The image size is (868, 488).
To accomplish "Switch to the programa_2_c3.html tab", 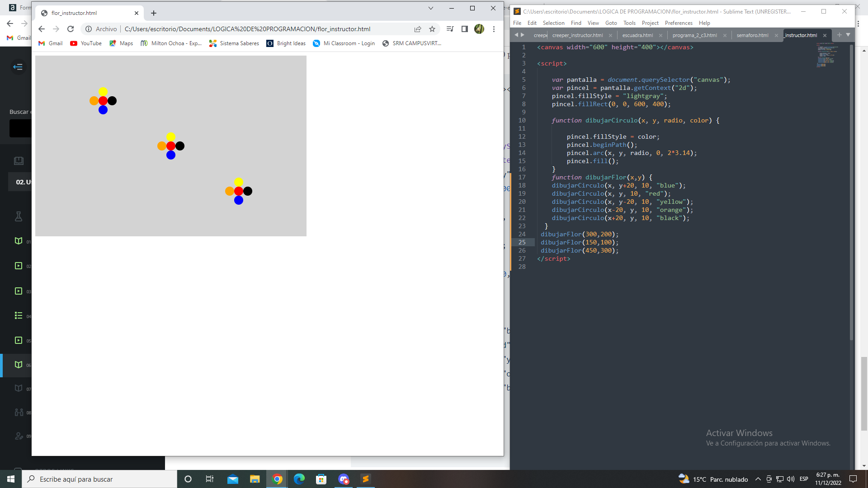I will [x=694, y=35].
